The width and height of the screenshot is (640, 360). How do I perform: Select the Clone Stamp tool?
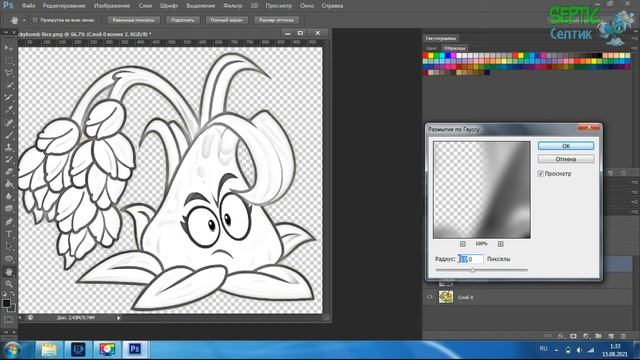(x=9, y=147)
